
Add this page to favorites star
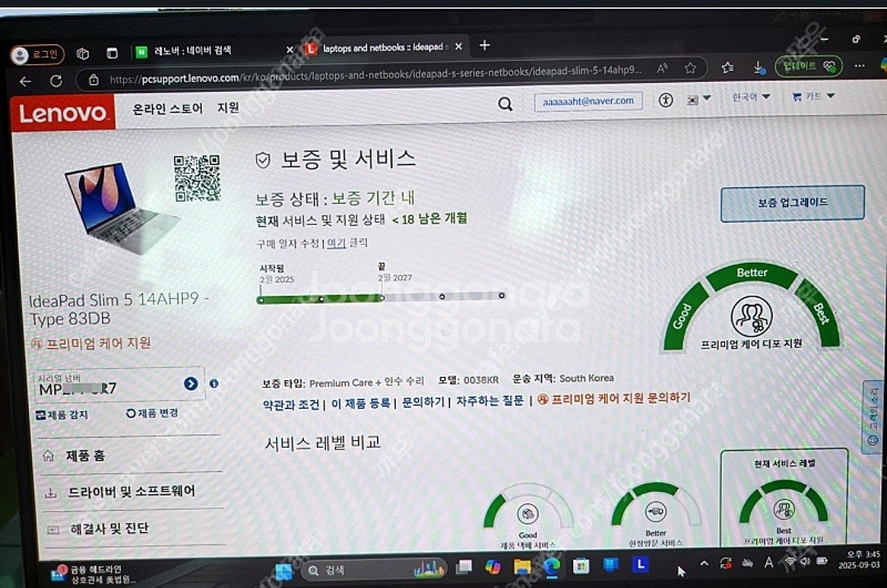click(690, 68)
